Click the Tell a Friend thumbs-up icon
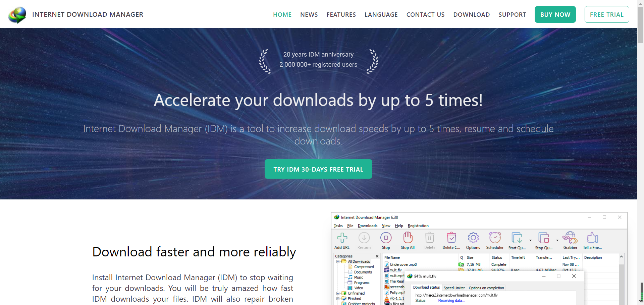Image resolution: width=644 pixels, height=305 pixels. click(592, 238)
